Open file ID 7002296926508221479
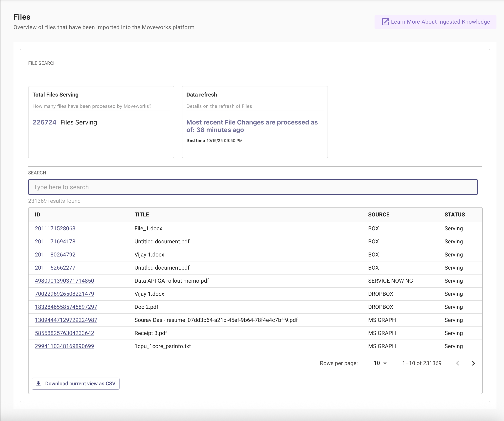 pyautogui.click(x=64, y=294)
